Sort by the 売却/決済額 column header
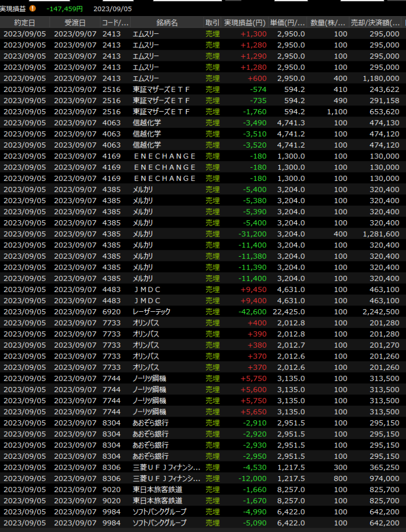The width and height of the screenshot is (406, 532). point(375,22)
